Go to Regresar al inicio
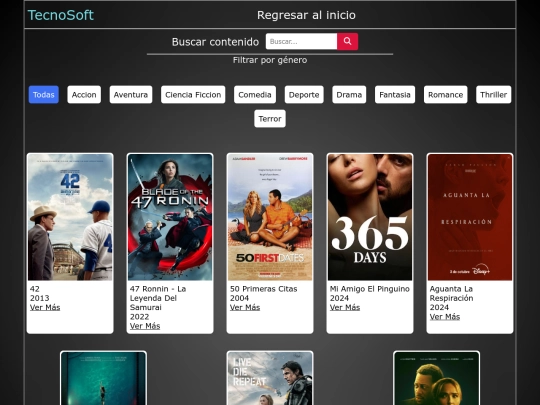This screenshot has width=540, height=405. pos(306,15)
